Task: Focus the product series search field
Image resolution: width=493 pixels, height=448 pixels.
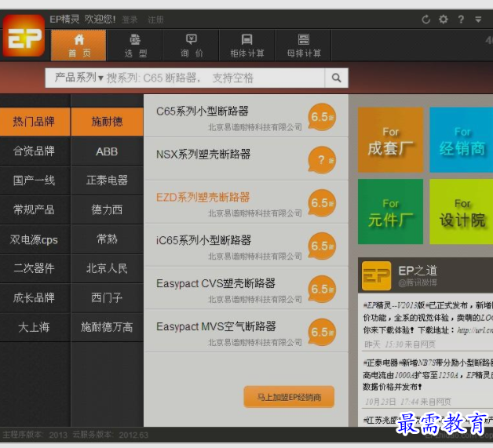Action: [x=215, y=78]
